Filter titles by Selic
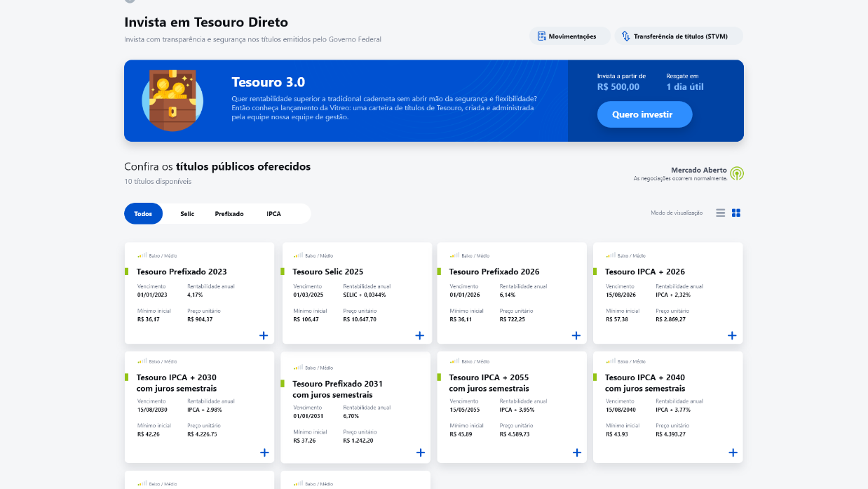 click(x=187, y=214)
